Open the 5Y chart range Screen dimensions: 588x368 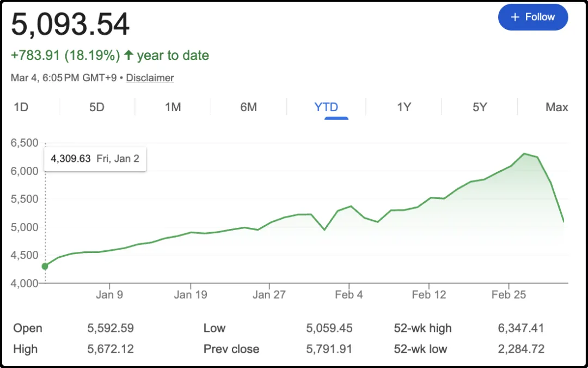click(x=479, y=107)
